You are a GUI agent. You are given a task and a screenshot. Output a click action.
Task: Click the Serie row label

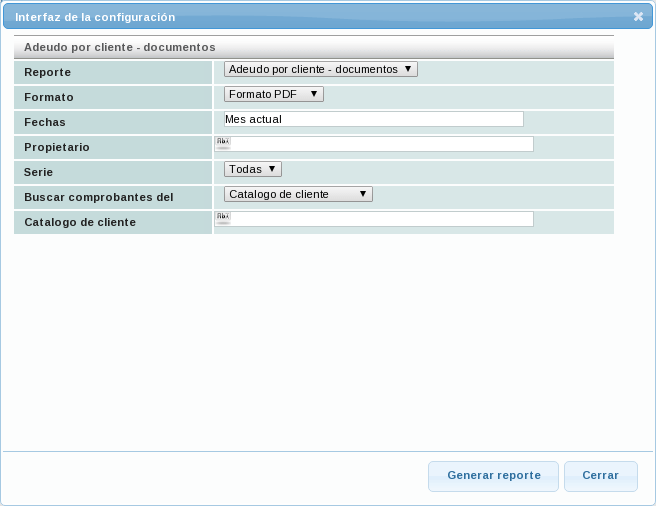tap(39, 172)
